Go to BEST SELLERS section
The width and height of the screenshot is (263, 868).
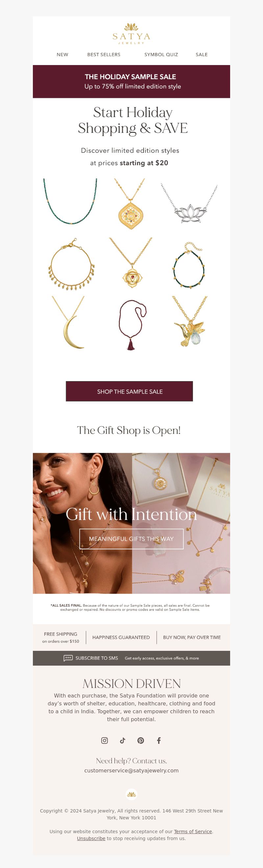[104, 55]
